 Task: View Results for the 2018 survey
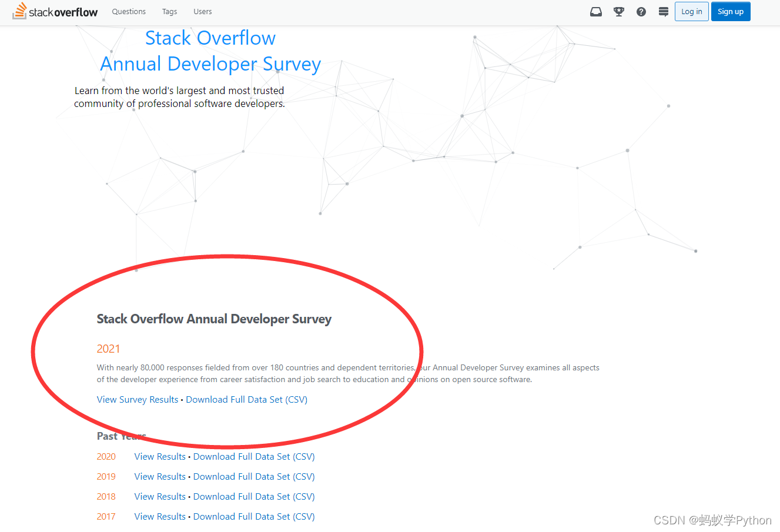[159, 496]
